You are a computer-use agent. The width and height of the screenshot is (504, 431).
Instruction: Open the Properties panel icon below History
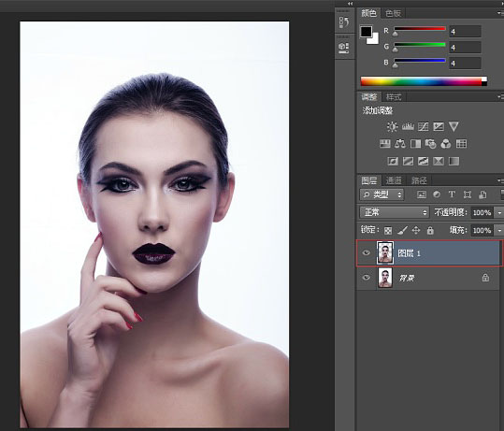tap(343, 48)
